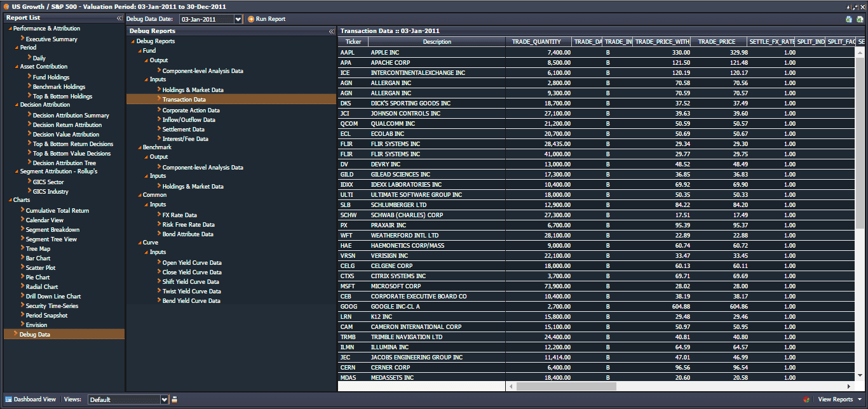This screenshot has height=409, width=868.
Task: Select Holdings & Market Data under Fund Inputs
Action: (x=193, y=90)
